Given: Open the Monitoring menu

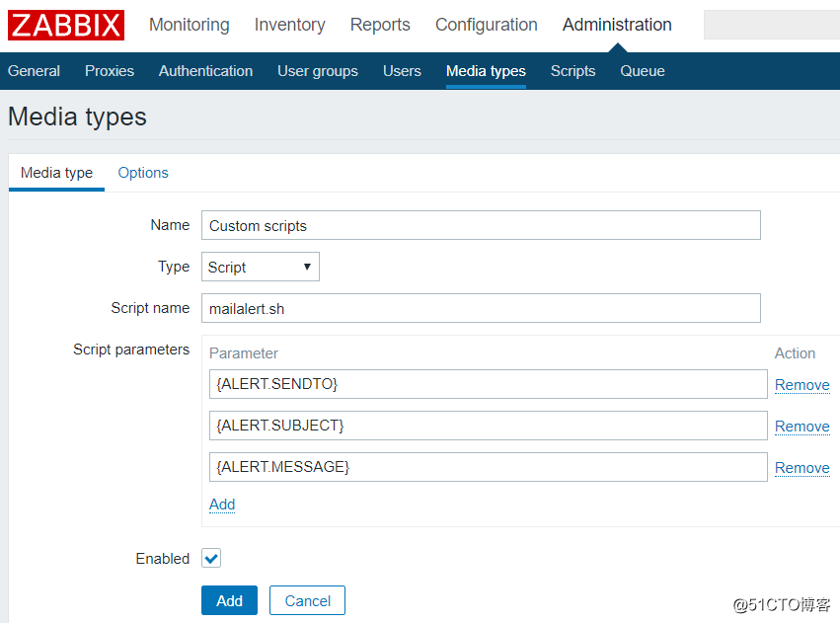Looking at the screenshot, I should pyautogui.click(x=190, y=25).
